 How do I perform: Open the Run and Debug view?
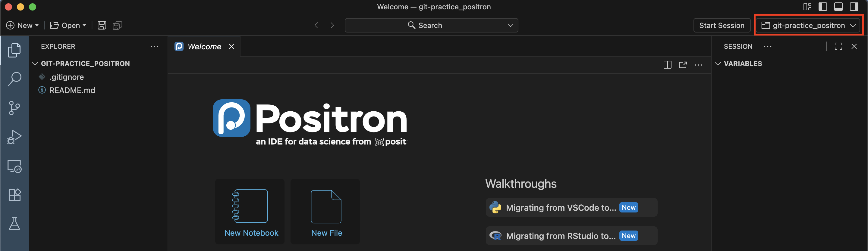pyautogui.click(x=14, y=137)
